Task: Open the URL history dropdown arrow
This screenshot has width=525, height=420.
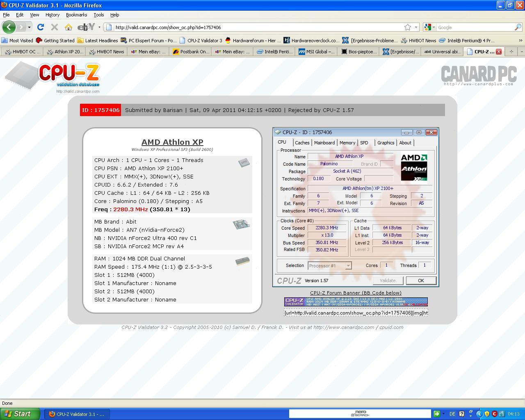Action: 416,27
